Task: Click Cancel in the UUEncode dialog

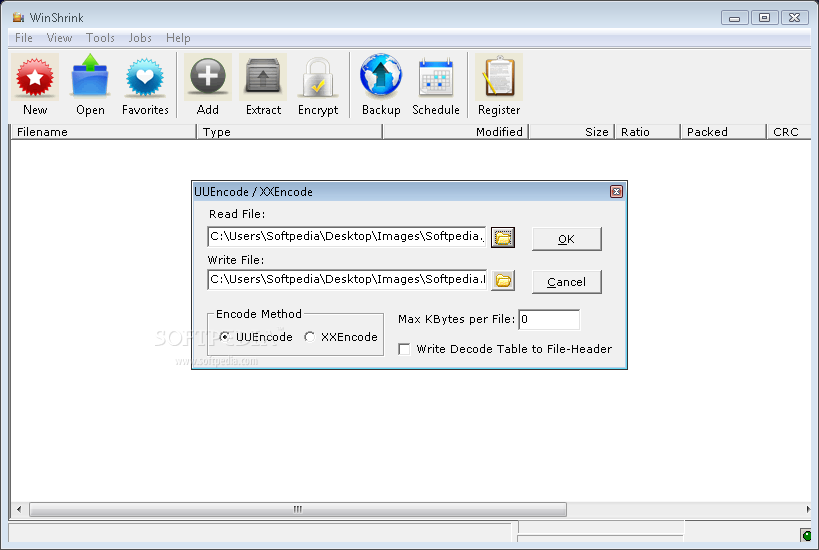Action: click(567, 282)
